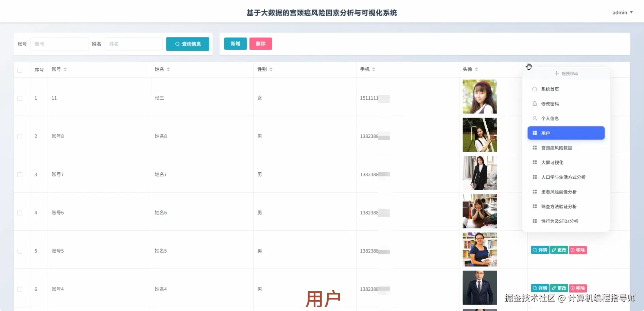The height and width of the screenshot is (311, 644).
Task: Open 个人信息 menu entry
Action: tap(566, 118)
